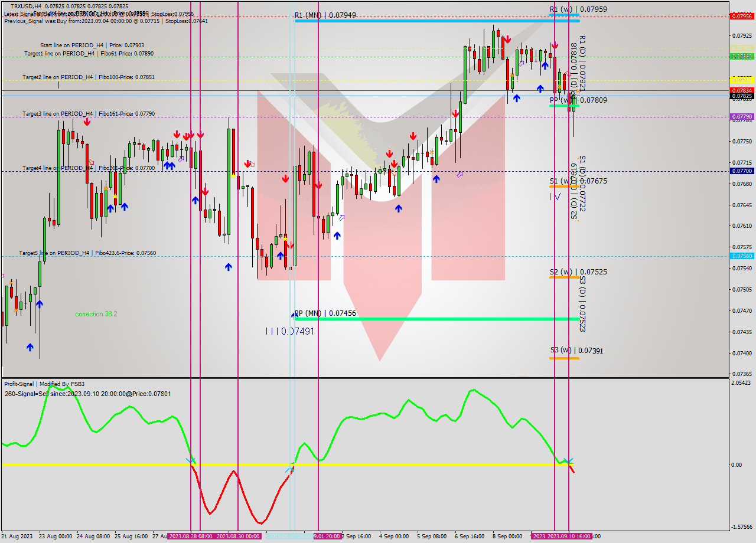Click the -1.57566 indicator scale value

coord(742,527)
